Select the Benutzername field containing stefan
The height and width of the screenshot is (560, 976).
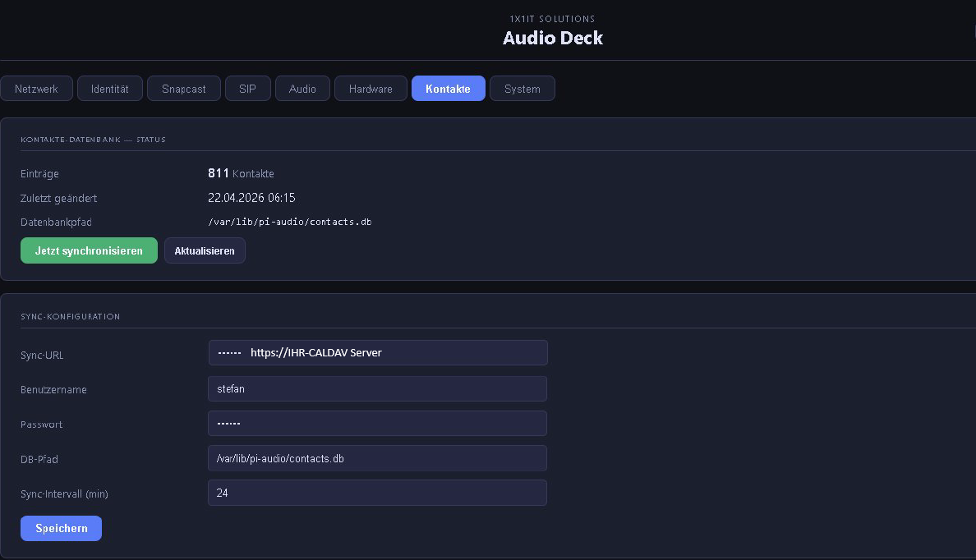point(377,388)
